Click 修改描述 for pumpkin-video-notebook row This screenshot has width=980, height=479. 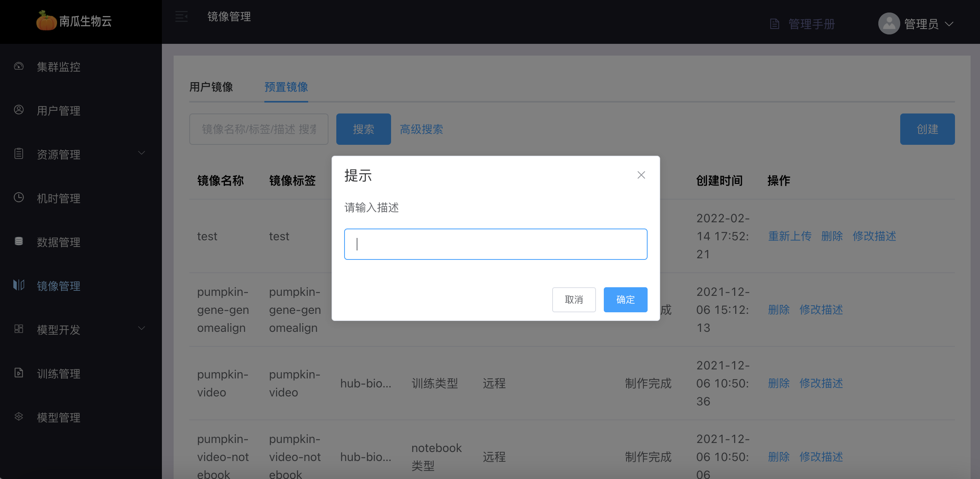click(821, 457)
